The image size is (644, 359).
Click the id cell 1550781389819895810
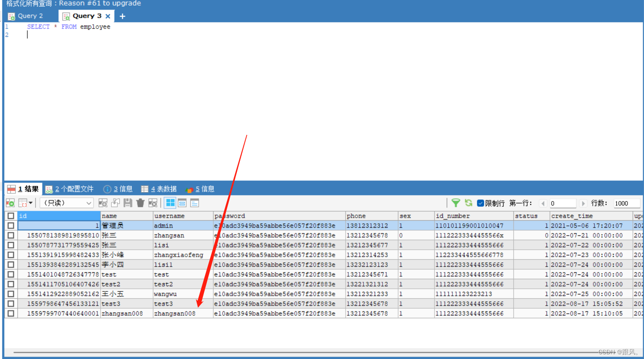tap(59, 235)
